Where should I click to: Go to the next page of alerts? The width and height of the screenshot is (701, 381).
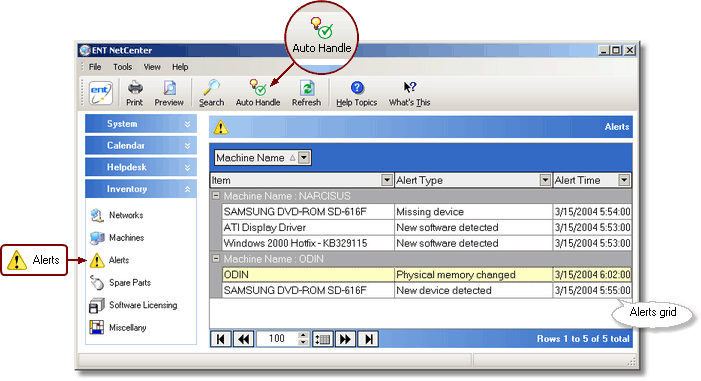345,339
